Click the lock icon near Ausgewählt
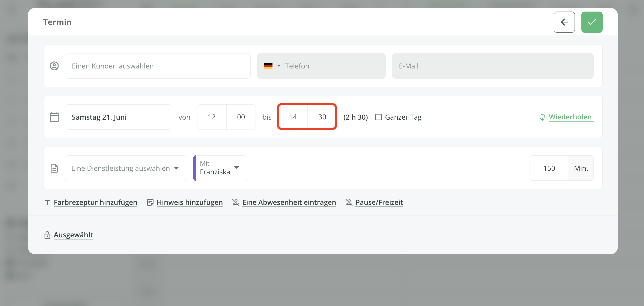This screenshot has height=306, width=644. click(x=47, y=235)
